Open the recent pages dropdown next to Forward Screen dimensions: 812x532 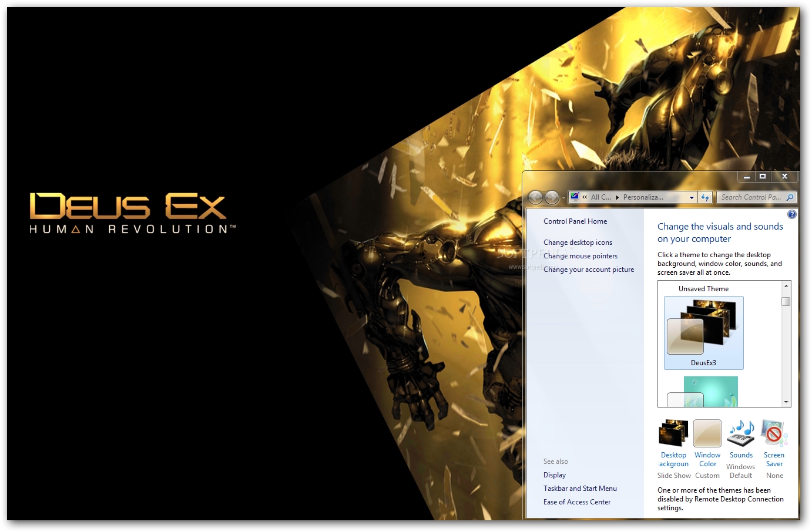pos(563,198)
